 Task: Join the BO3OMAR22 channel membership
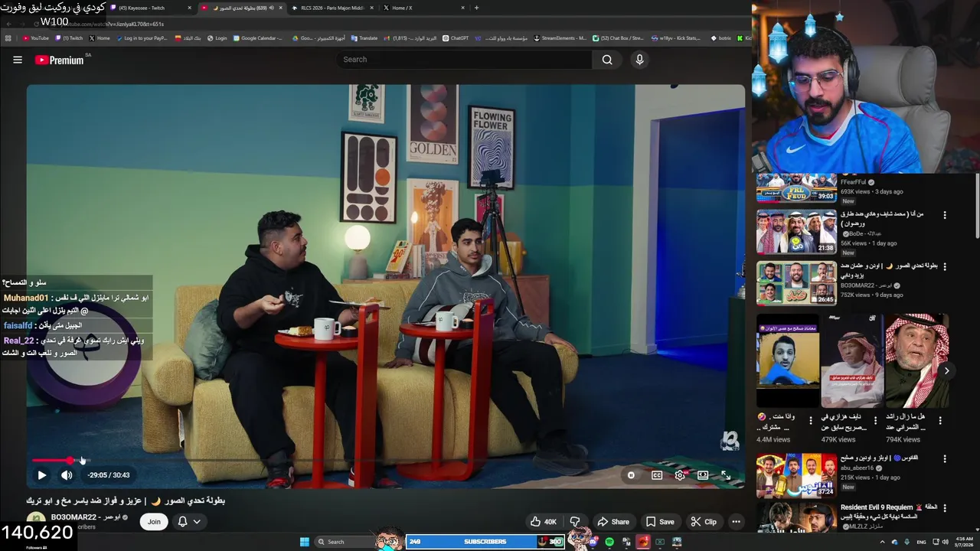[154, 522]
